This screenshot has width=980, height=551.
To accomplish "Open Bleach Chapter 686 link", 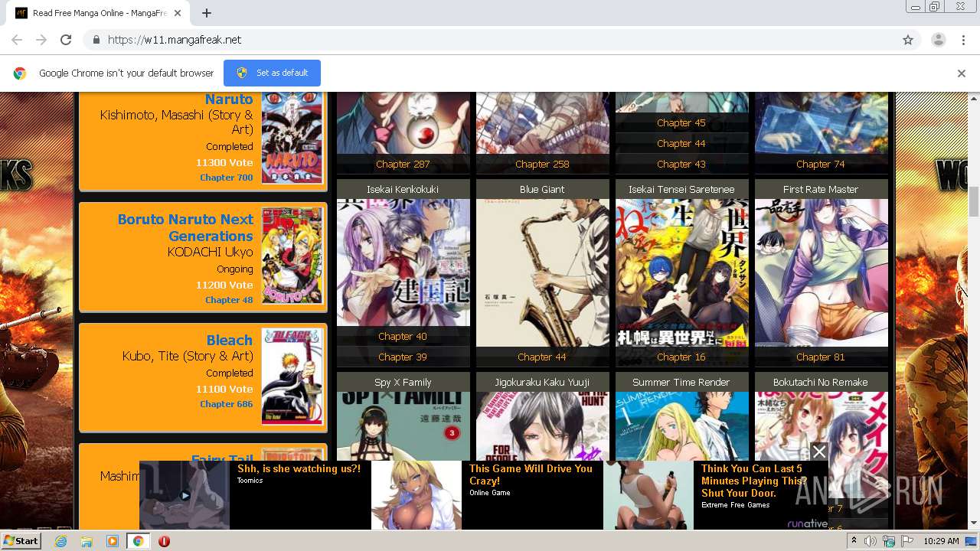I will point(226,404).
